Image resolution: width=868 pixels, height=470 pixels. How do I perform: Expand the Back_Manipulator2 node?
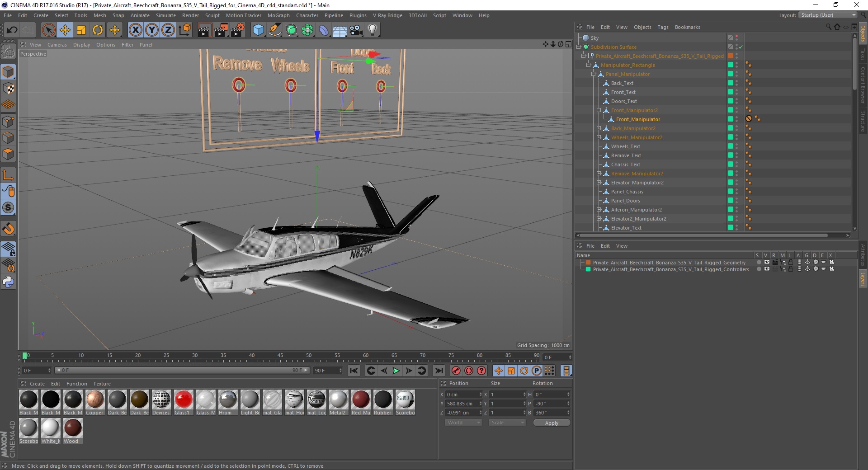click(599, 128)
